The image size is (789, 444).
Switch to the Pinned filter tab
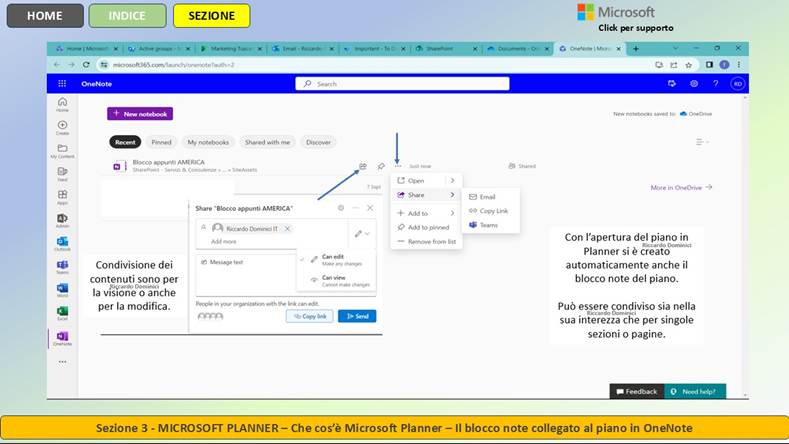coord(162,142)
